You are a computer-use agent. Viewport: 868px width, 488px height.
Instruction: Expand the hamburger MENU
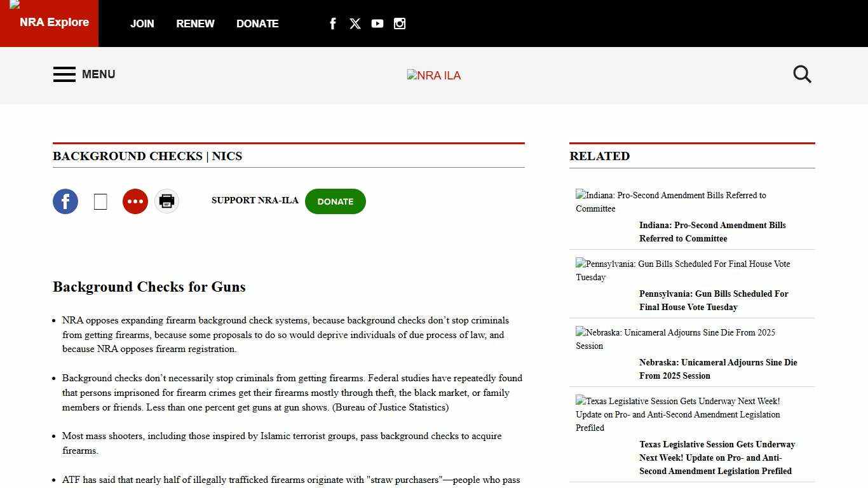(x=84, y=74)
